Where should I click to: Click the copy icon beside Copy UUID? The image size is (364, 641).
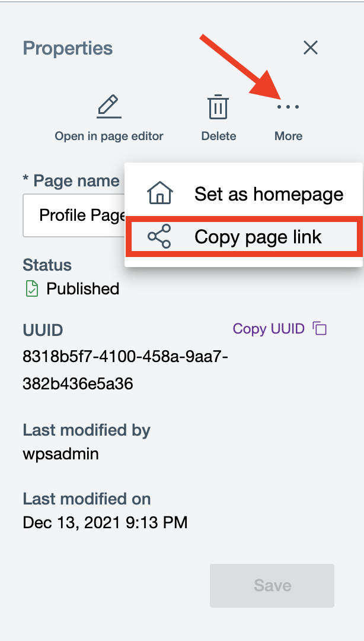pos(320,327)
